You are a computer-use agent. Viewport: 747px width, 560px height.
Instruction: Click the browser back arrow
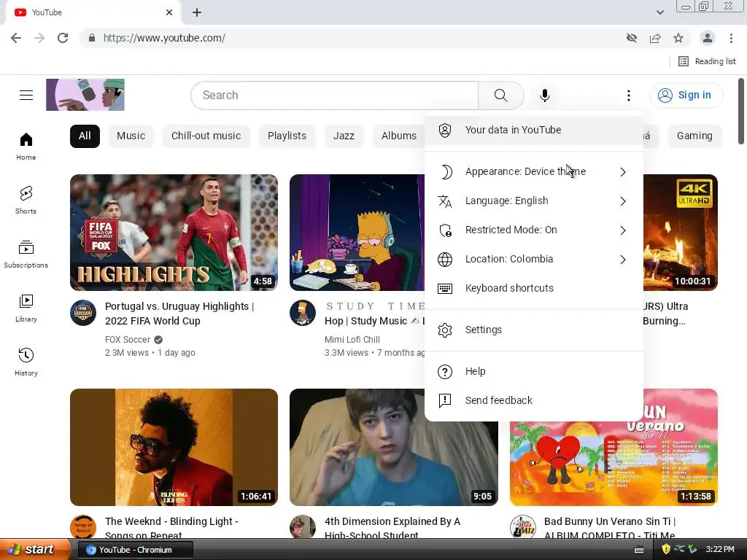[x=16, y=38]
